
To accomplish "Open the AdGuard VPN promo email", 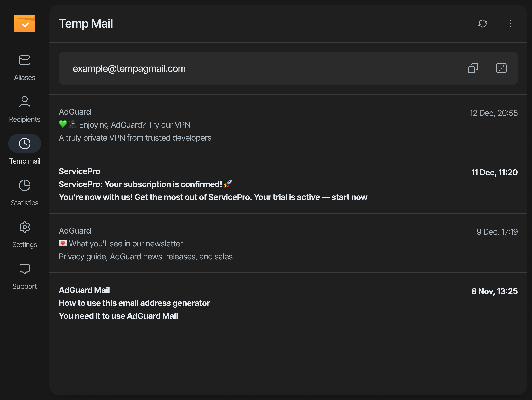I will 134,125.
